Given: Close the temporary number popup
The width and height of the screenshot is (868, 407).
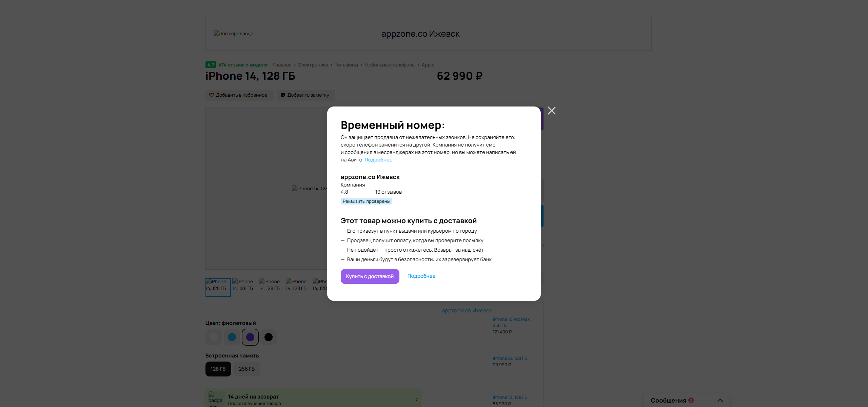Looking at the screenshot, I should [552, 111].
